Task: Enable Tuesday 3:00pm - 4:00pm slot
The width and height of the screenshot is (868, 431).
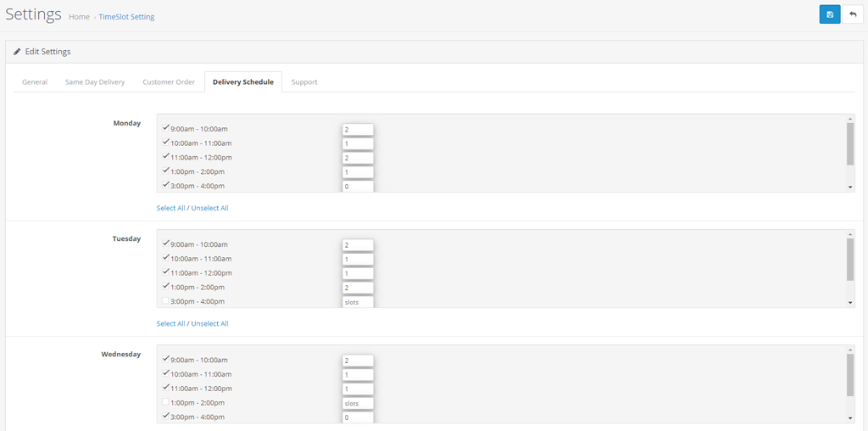Action: [165, 301]
